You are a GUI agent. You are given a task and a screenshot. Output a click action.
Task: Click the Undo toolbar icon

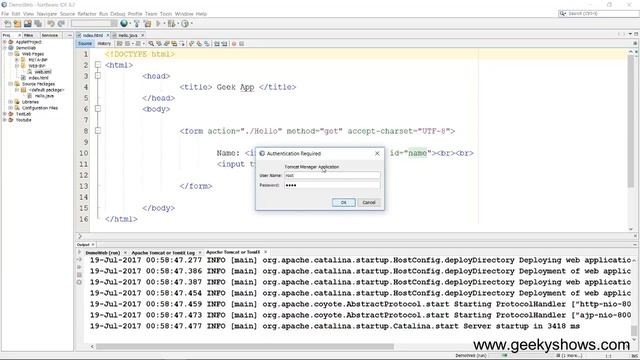pyautogui.click(x=51, y=24)
